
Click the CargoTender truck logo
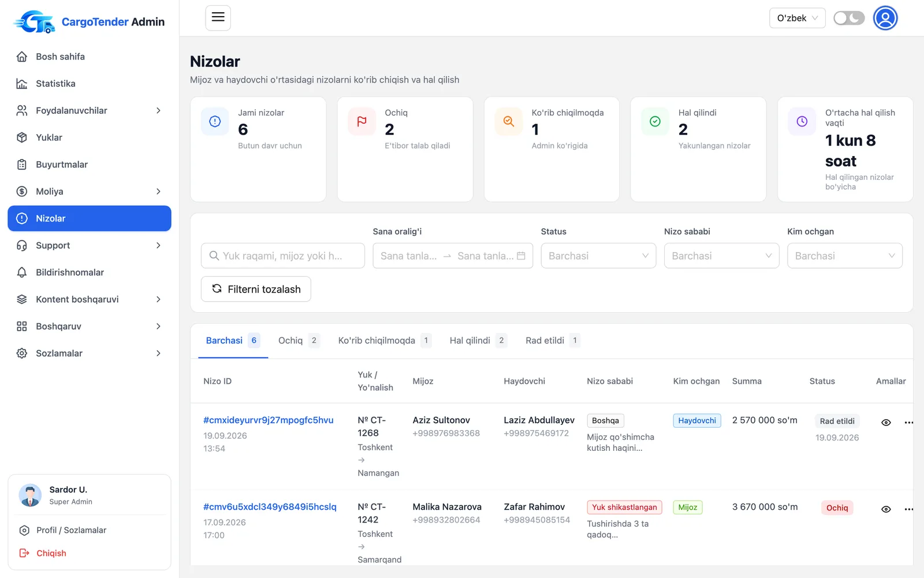pos(33,22)
